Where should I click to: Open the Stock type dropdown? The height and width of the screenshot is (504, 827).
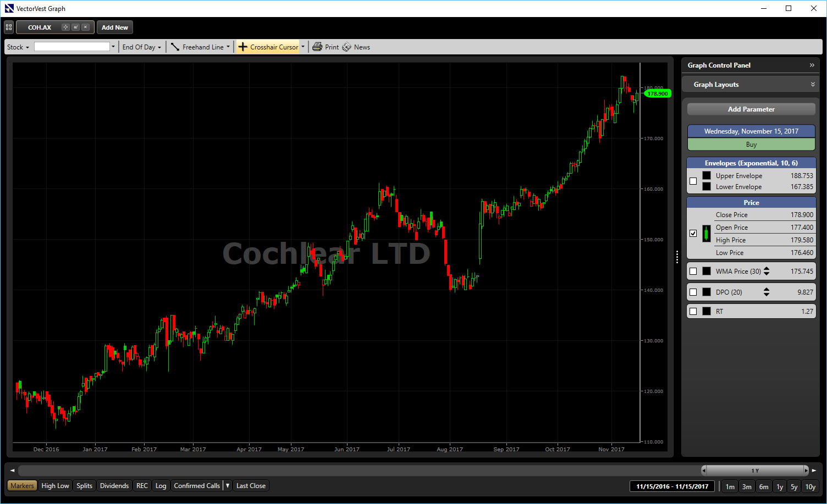18,47
